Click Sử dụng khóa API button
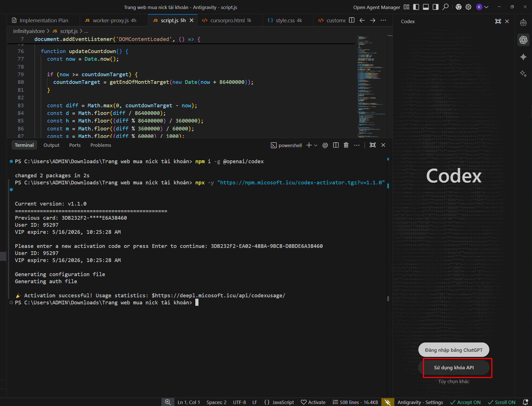The image size is (532, 406). pos(454,368)
